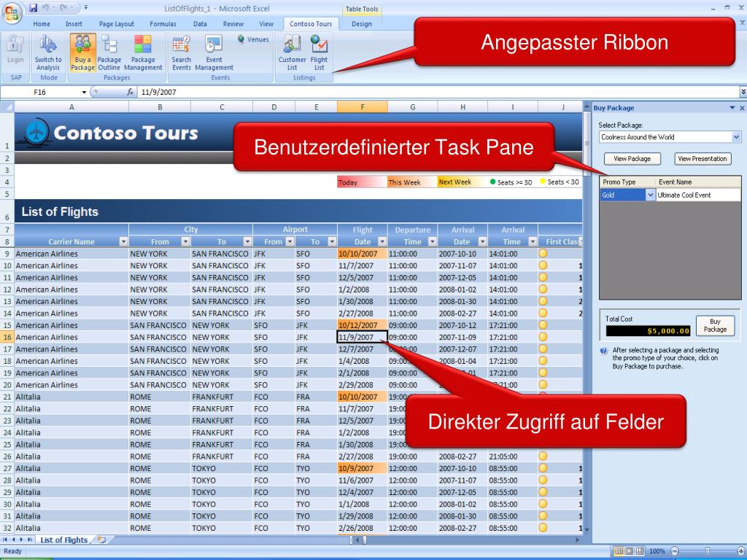Open the Customer List ribbon icon
The height and width of the screenshot is (560, 747).
292,52
